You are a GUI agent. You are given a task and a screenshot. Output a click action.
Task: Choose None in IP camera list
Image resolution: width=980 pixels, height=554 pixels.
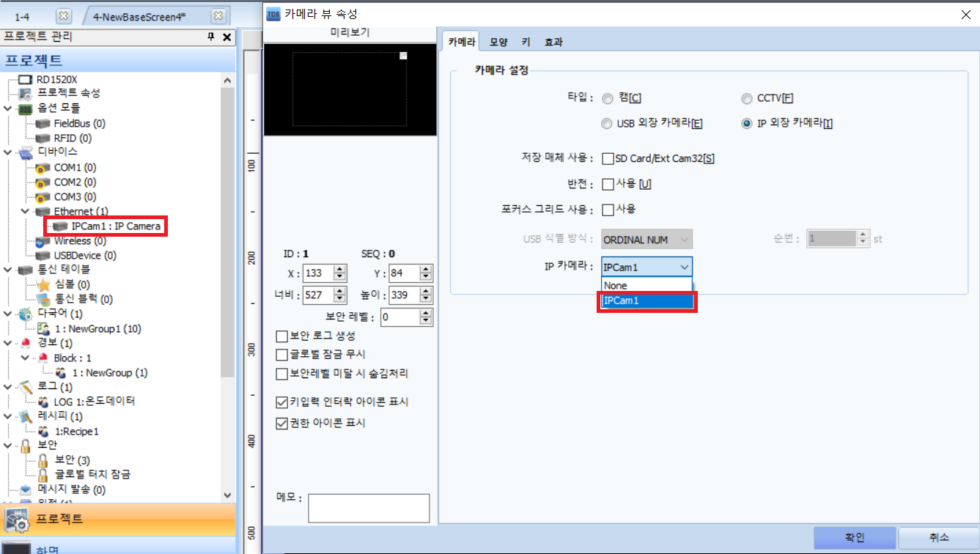[646, 286]
